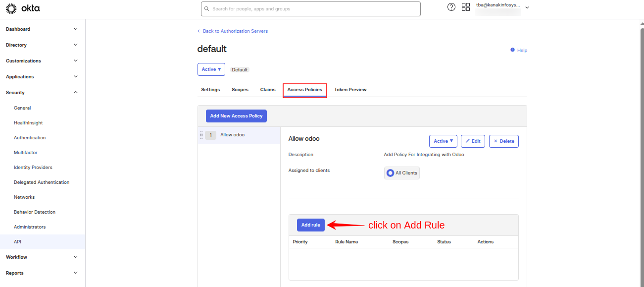Switch to the Claims tab
This screenshot has height=287, width=644.
(268, 90)
